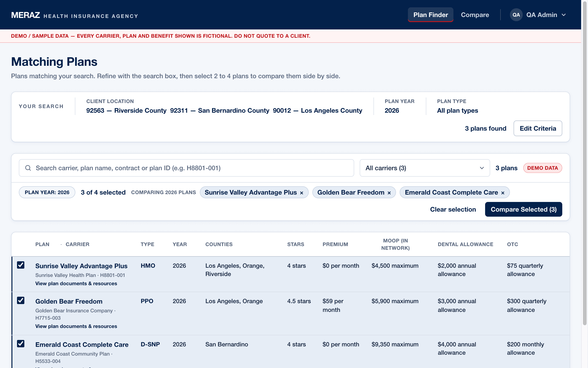This screenshot has width=588, height=368.
Task: Remove Sunrise Valley Advantage Plus chip
Action: (302, 193)
